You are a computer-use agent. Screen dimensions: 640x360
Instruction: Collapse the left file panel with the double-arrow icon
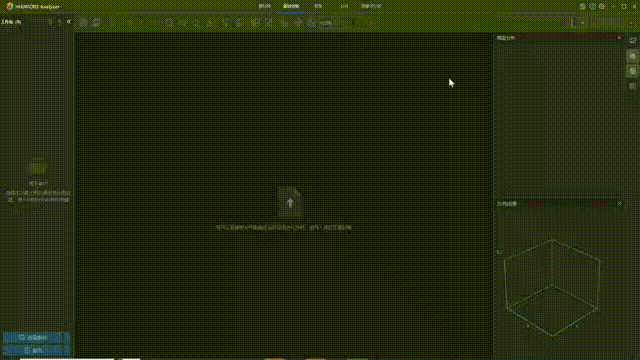(x=69, y=22)
